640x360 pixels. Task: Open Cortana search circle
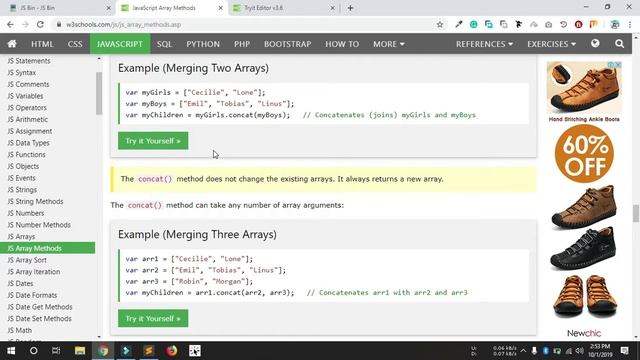[33, 351]
